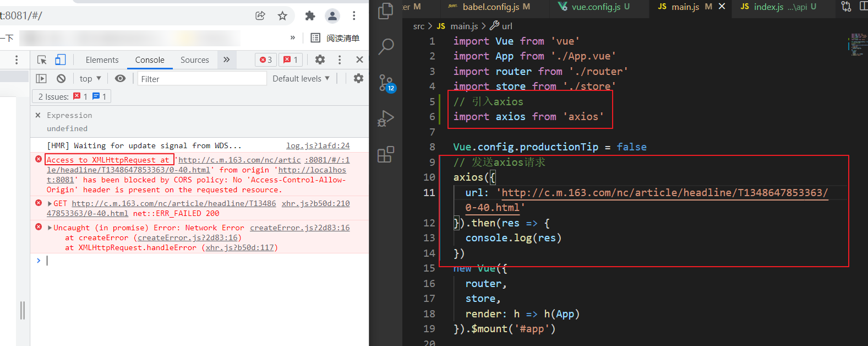This screenshot has height=346, width=868.
Task: Open the xhr.js?b50d:117 stack trace link
Action: [x=239, y=247]
